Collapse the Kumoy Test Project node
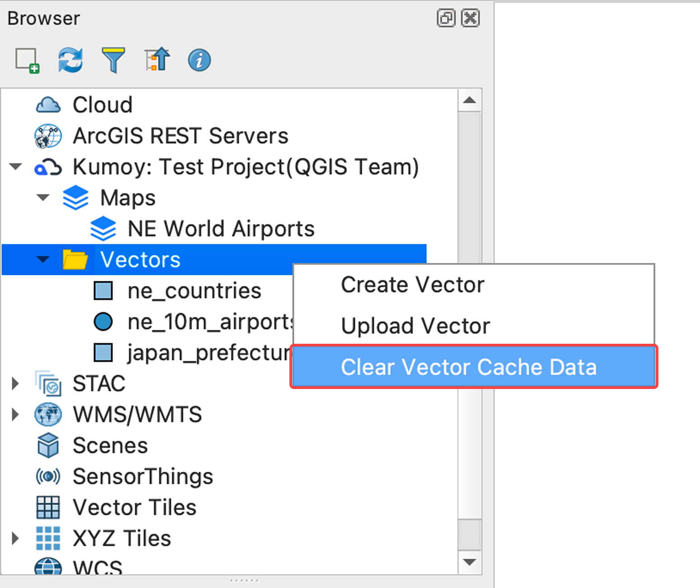This screenshot has width=700, height=588. 15,166
